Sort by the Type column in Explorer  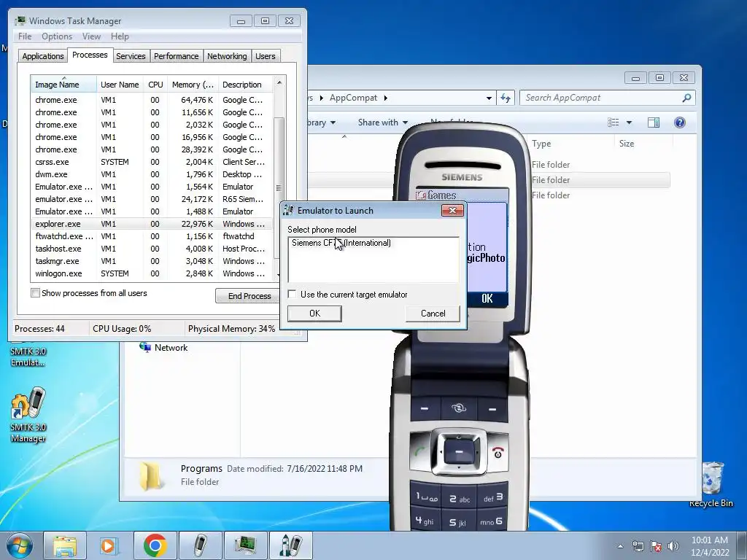click(571, 144)
